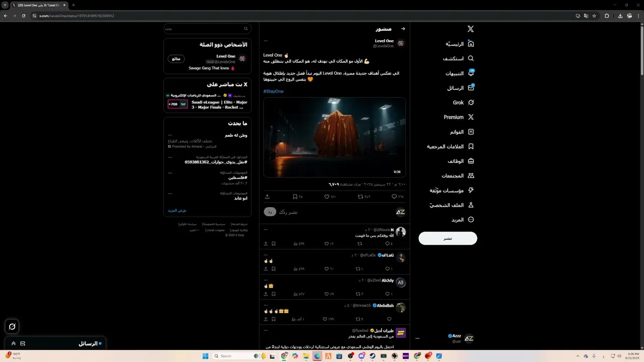Click the رد reply button

(270, 212)
